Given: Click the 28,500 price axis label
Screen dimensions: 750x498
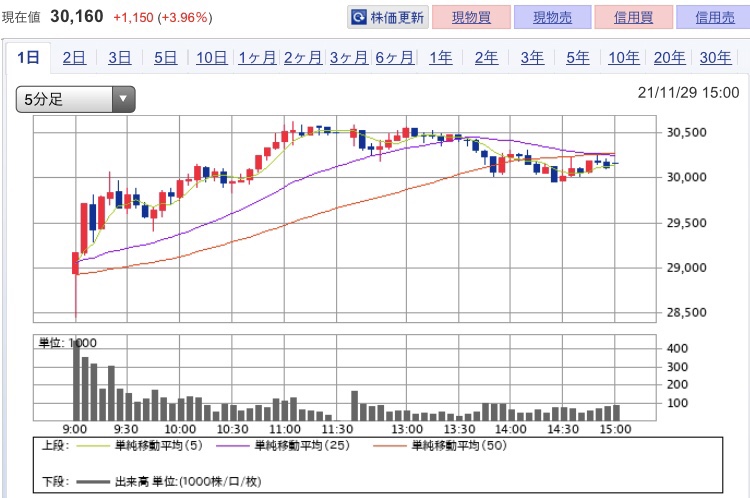Looking at the screenshot, I should (x=686, y=312).
